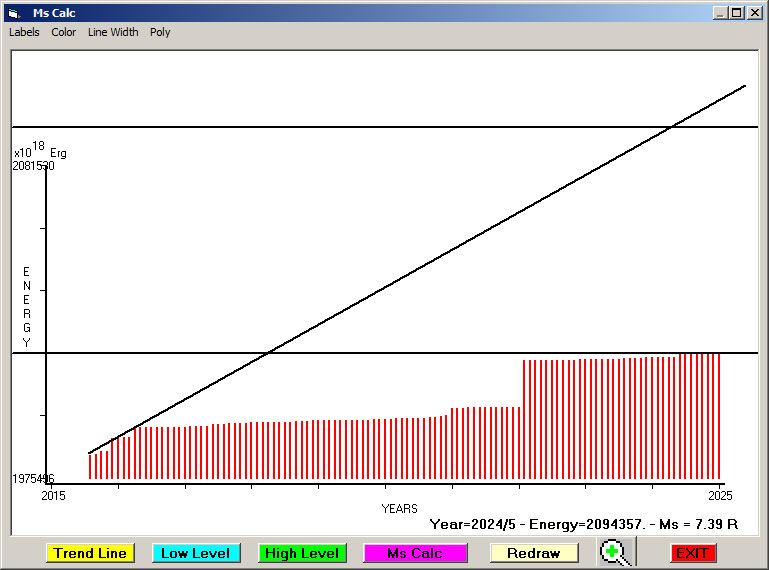The height and width of the screenshot is (570, 769).
Task: Expand the Line Width menu
Action: coord(113,32)
